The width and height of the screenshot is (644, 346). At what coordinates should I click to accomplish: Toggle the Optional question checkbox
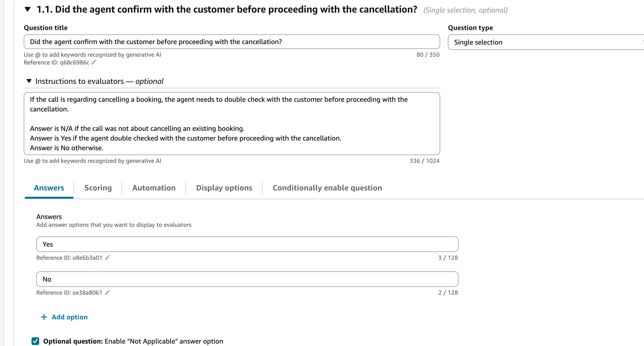35,341
